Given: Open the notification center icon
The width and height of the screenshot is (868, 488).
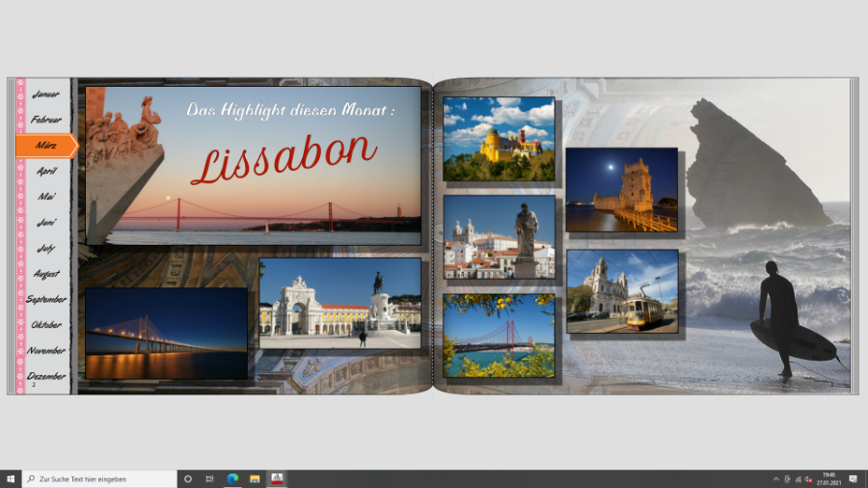Looking at the screenshot, I should coord(853,478).
